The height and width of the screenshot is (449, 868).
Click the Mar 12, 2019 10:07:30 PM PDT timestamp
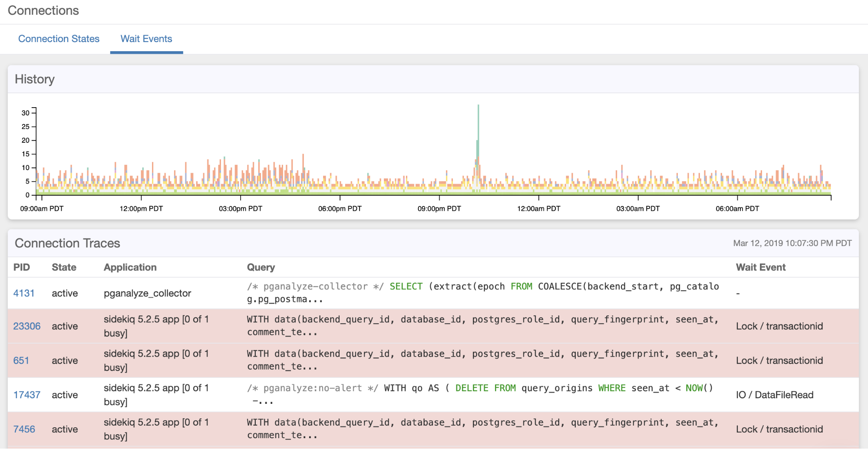pos(792,243)
